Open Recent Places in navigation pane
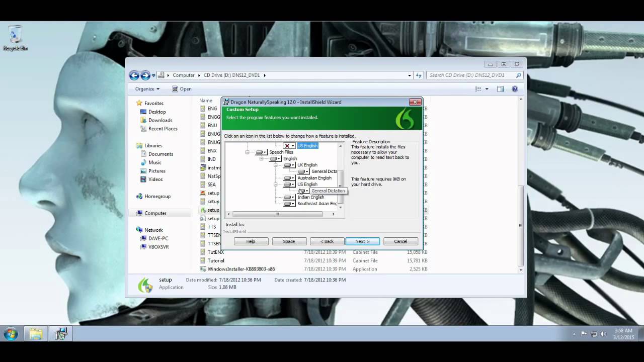Image resolution: width=644 pixels, height=362 pixels. (x=163, y=129)
